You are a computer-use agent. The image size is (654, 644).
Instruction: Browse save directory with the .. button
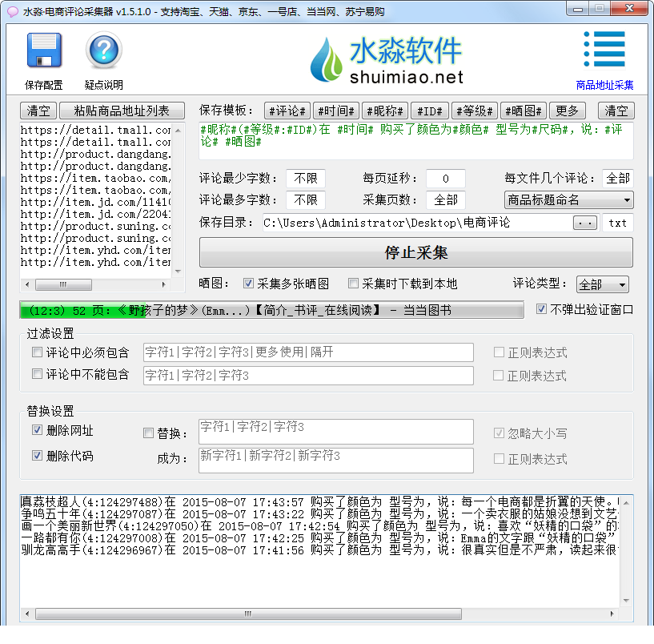(x=585, y=223)
